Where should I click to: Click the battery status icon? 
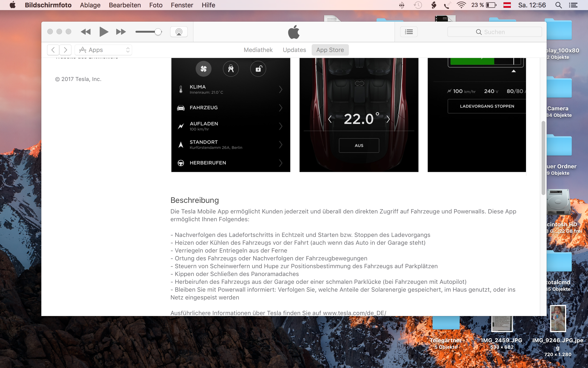[491, 5]
